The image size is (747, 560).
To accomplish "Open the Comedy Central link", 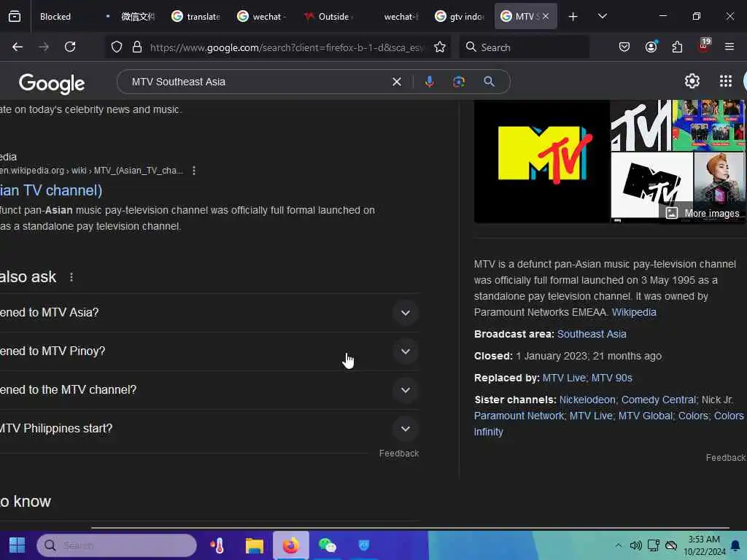I will tap(659, 400).
